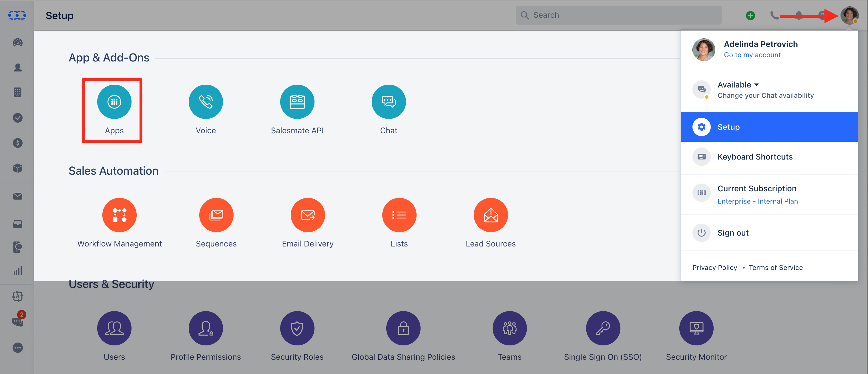Open Lists settings

(x=399, y=215)
